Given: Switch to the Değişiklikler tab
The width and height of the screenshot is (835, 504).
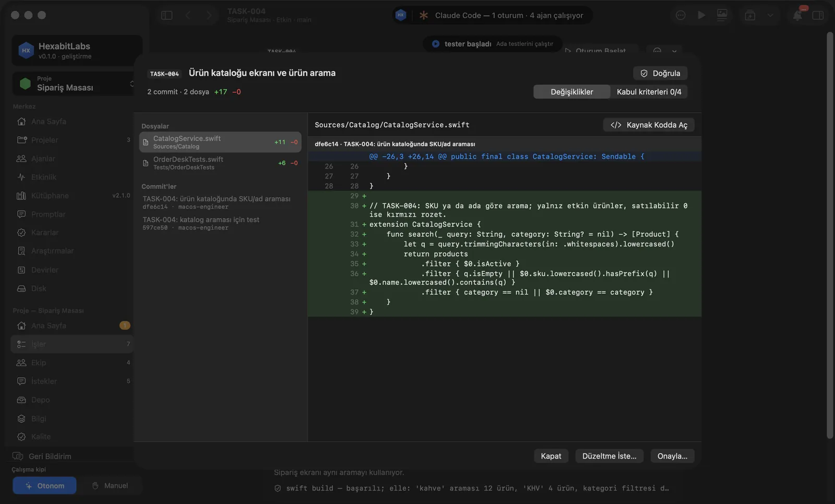Looking at the screenshot, I should 571,92.
